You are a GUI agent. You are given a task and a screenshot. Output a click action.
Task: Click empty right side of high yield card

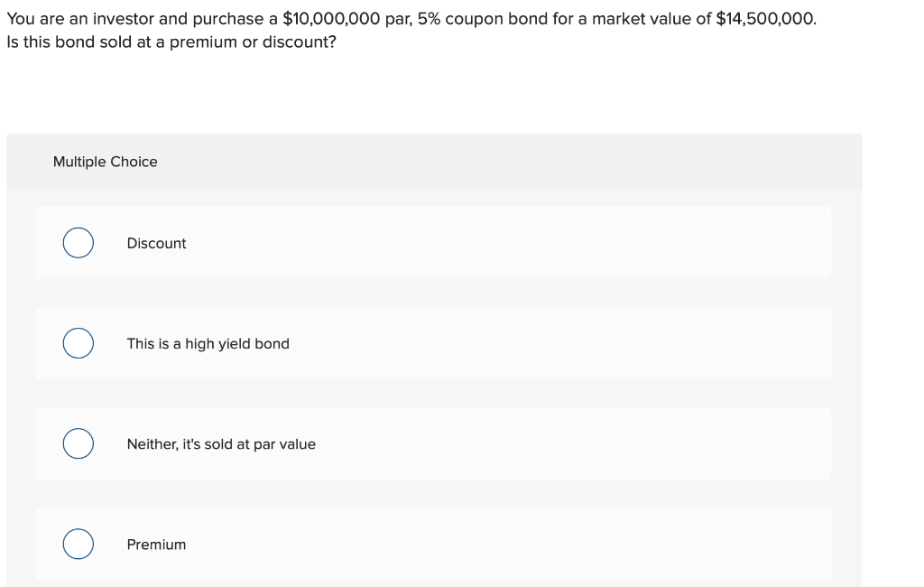(587, 343)
